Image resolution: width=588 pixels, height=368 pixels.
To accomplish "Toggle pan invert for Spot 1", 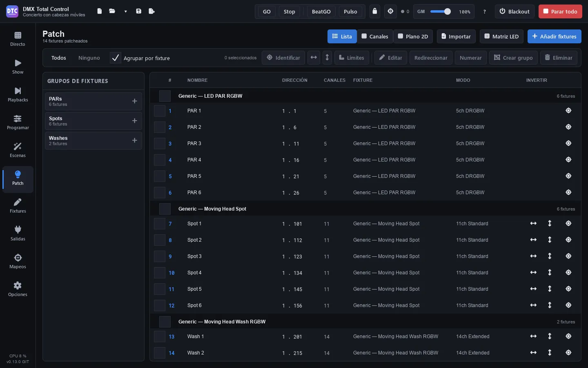I will click(x=533, y=223).
